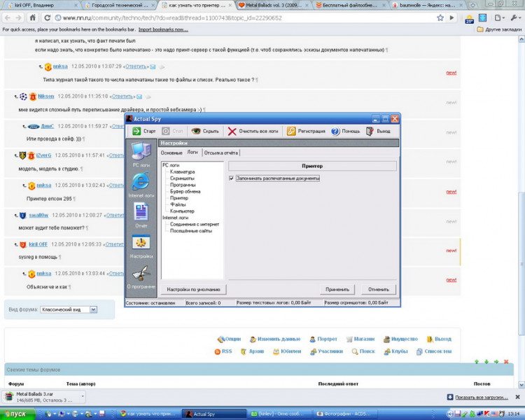Switch to Городской технический browser tab
This screenshot has height=420, width=525.
click(120, 6)
